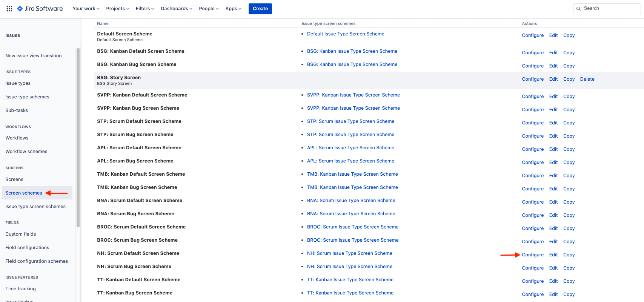Open Time tracking settings
This screenshot has width=644, height=302.
(x=21, y=289)
